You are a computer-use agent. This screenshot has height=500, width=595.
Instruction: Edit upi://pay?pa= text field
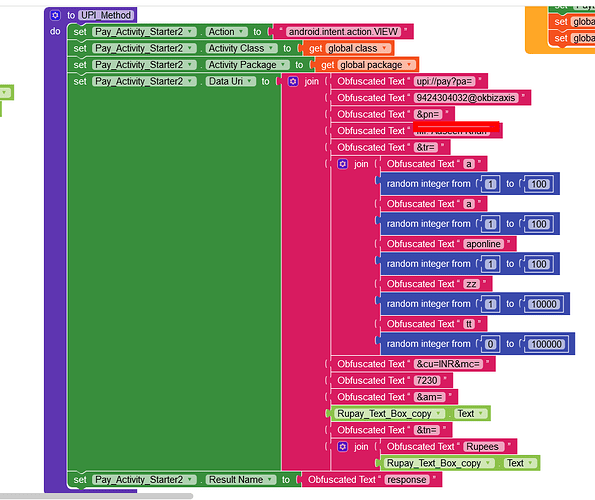pyautogui.click(x=444, y=82)
